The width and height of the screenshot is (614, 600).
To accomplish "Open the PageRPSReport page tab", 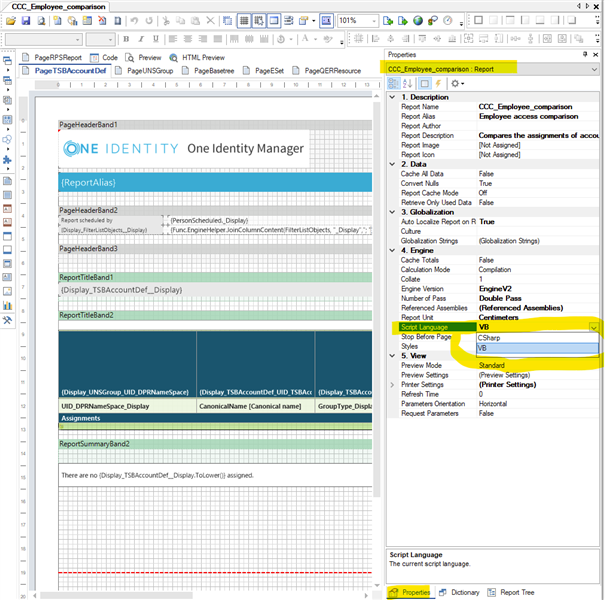I will point(52,58).
